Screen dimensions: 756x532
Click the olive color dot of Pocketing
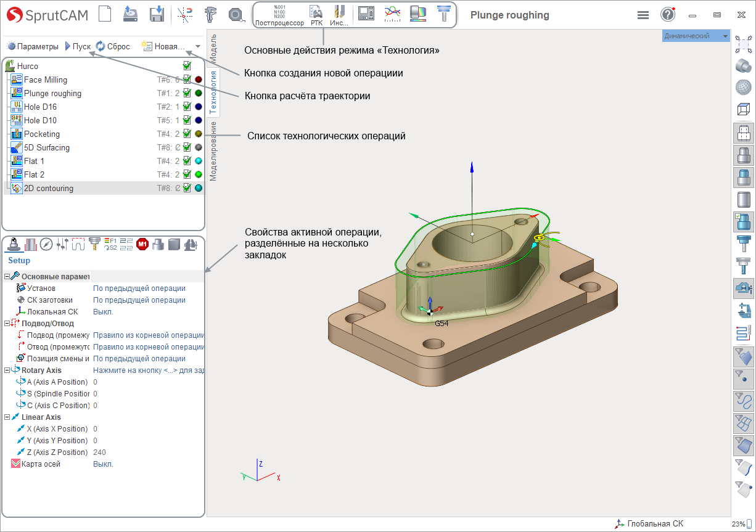(x=199, y=134)
